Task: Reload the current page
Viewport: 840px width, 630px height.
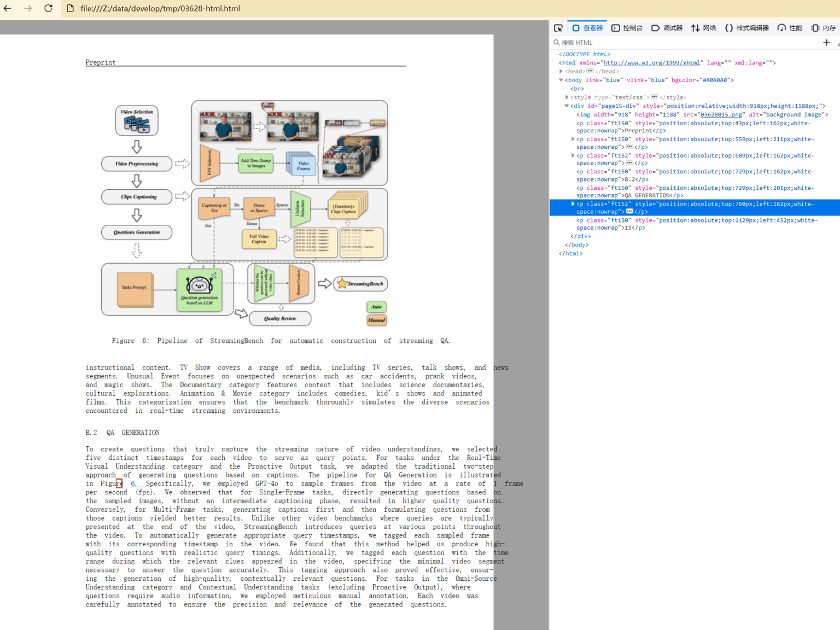Action: pyautogui.click(x=48, y=8)
